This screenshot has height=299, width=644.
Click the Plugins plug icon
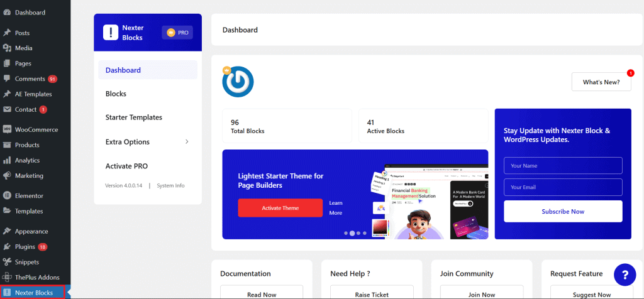(6, 247)
